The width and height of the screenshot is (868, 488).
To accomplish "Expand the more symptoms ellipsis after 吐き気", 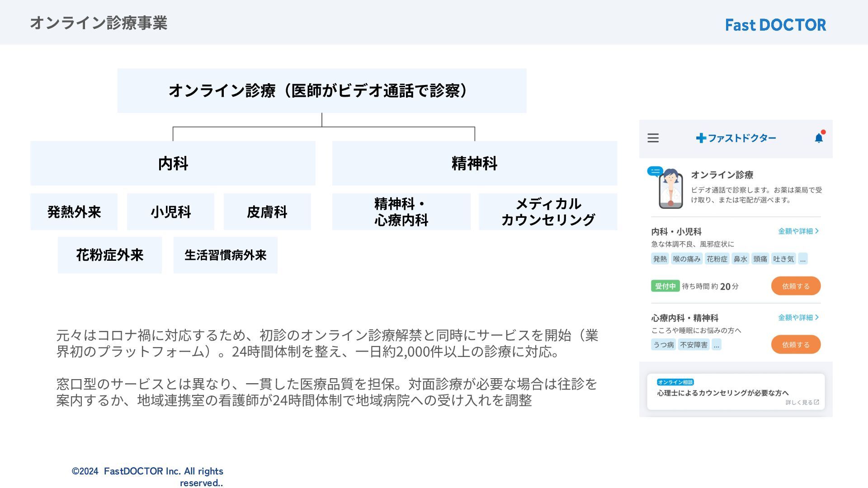I will [x=802, y=259].
